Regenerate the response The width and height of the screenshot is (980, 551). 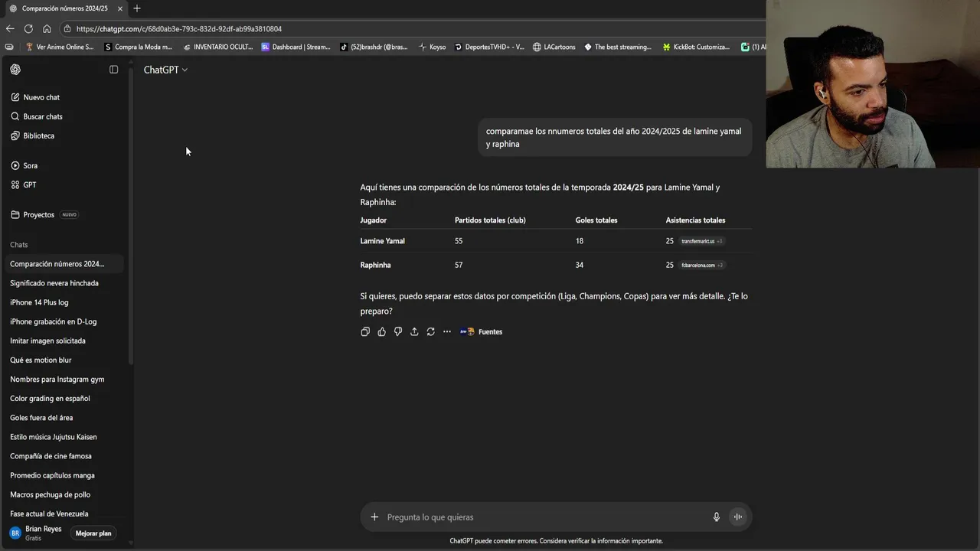tap(430, 331)
